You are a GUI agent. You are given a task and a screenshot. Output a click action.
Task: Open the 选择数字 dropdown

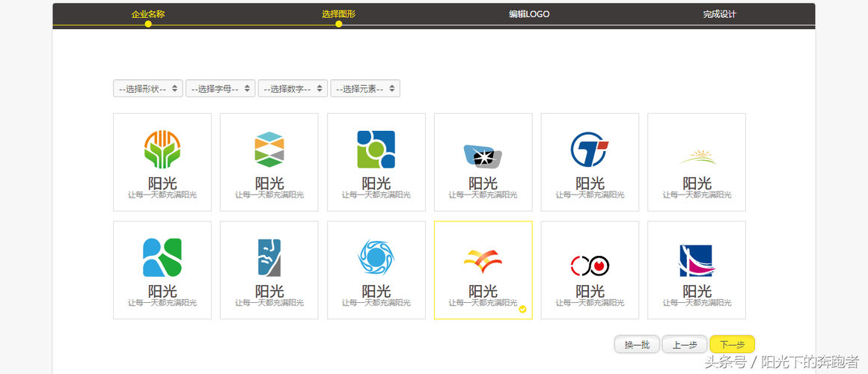click(x=293, y=88)
